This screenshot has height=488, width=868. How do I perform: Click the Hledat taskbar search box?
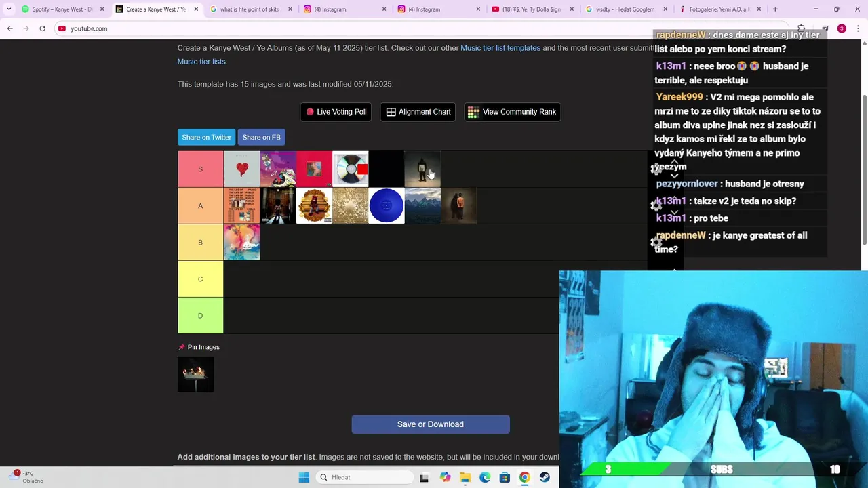point(366,477)
